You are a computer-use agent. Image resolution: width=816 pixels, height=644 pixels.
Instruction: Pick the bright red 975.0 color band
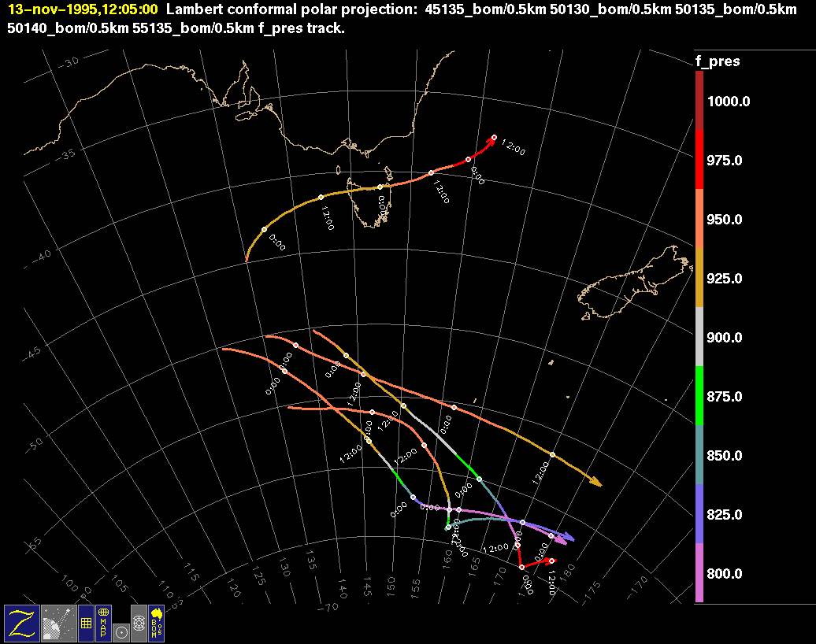coord(699,159)
